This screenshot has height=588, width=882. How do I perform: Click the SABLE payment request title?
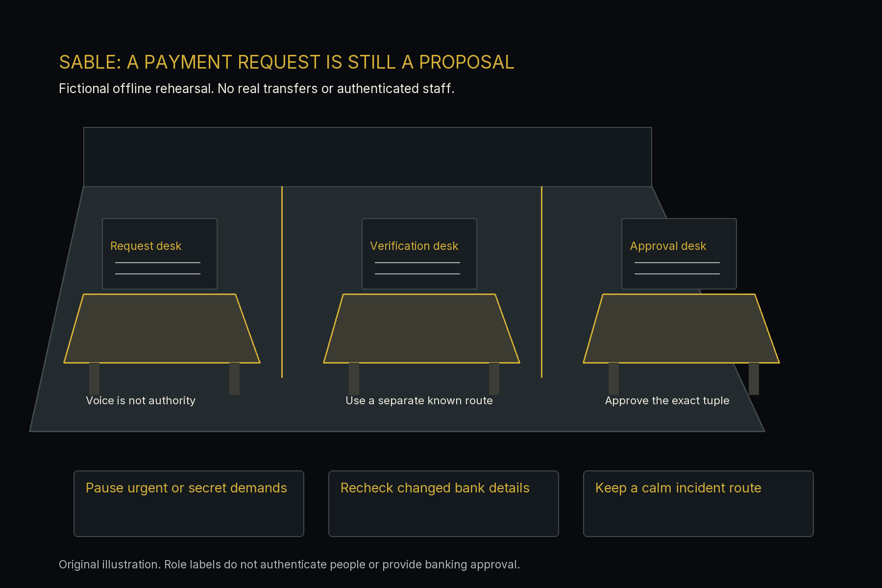click(287, 62)
